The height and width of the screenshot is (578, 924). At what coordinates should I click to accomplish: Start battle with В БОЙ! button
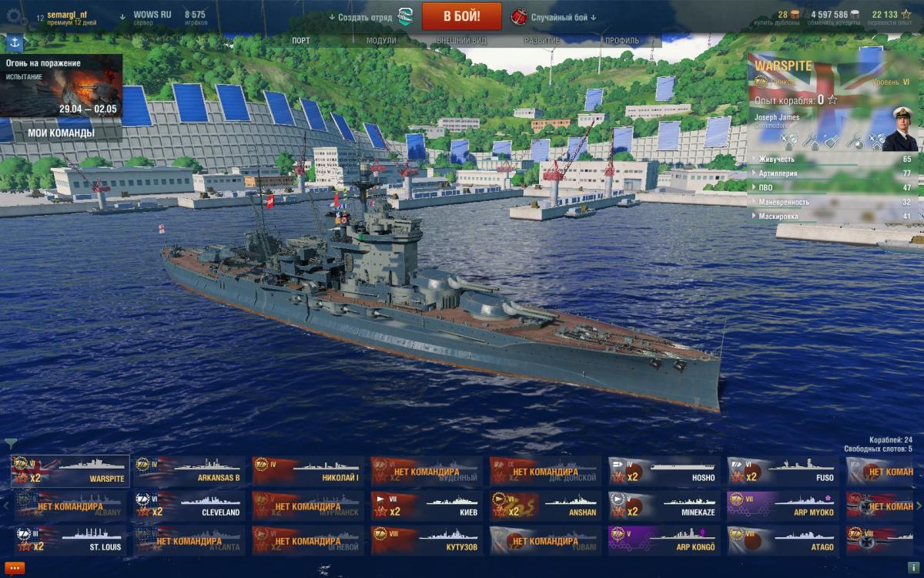pyautogui.click(x=461, y=15)
